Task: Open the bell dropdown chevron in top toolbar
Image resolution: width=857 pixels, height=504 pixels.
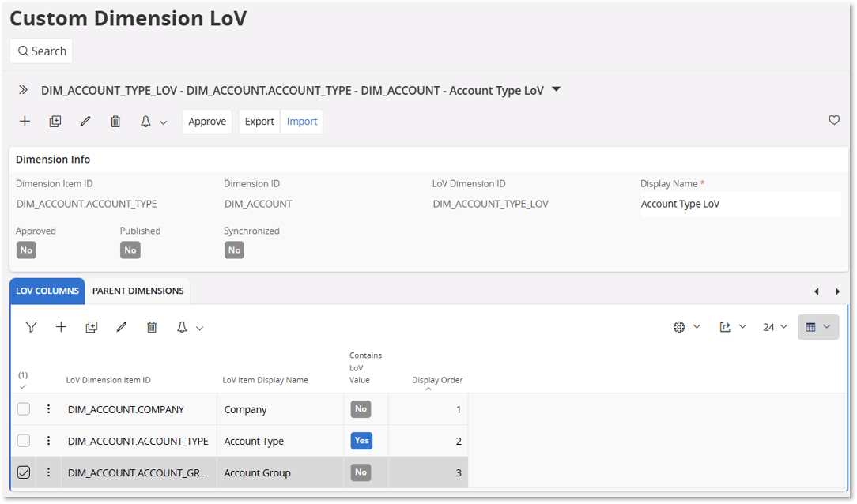Action: point(164,123)
